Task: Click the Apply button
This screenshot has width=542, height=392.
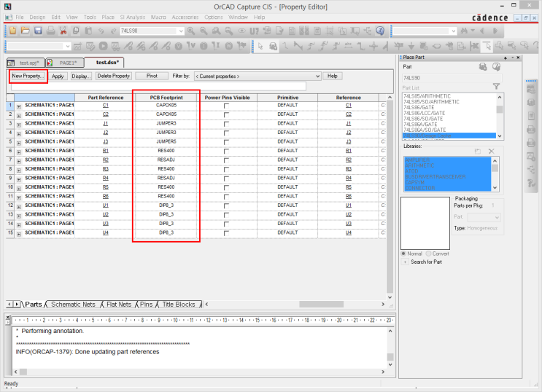Action: (58, 77)
